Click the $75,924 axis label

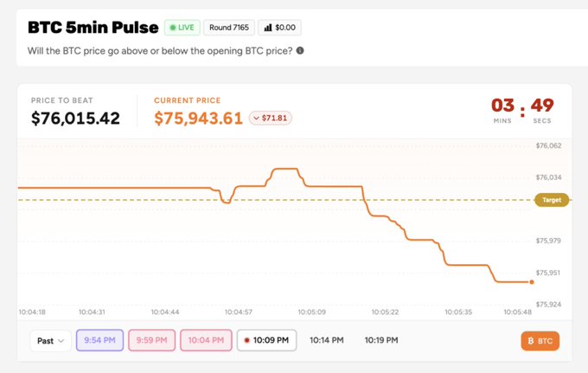click(x=548, y=305)
